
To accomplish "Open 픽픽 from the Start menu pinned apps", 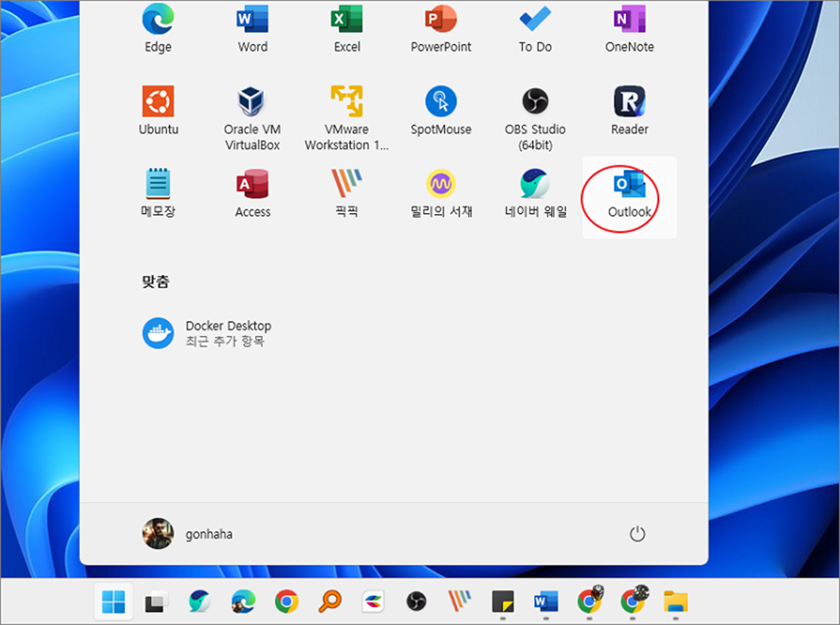I will tap(347, 194).
